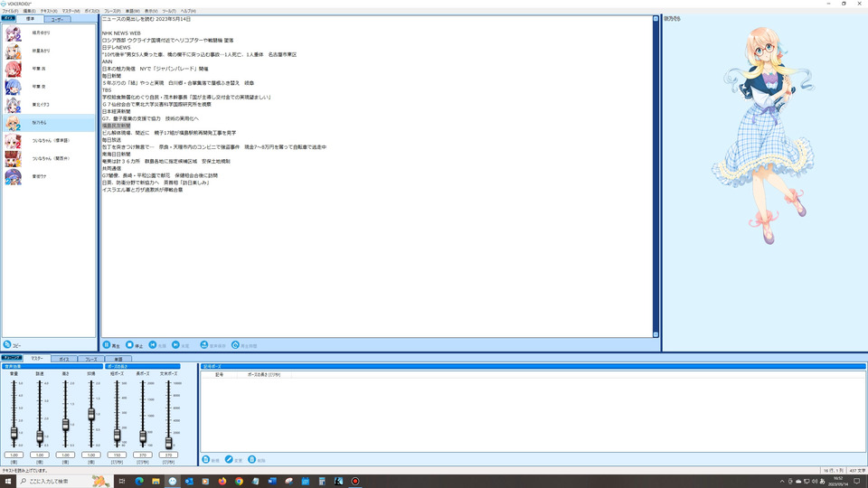Open the テキスト(X) menu
The height and width of the screenshot is (488, 868).
[x=49, y=11]
